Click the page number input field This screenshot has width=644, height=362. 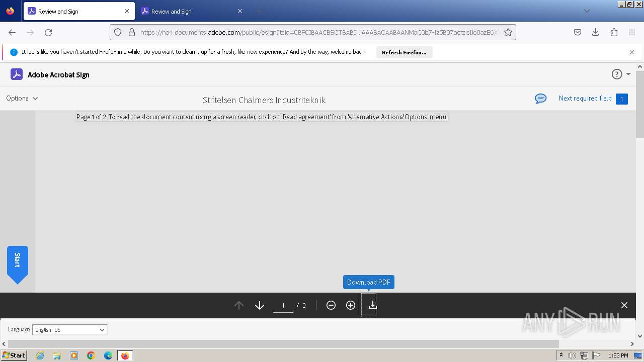[x=283, y=305]
